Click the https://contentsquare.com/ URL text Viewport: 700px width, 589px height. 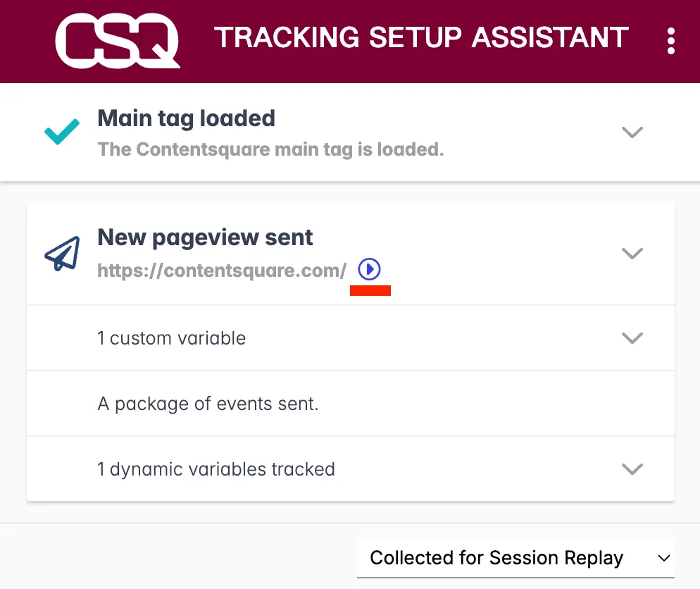coord(222,271)
